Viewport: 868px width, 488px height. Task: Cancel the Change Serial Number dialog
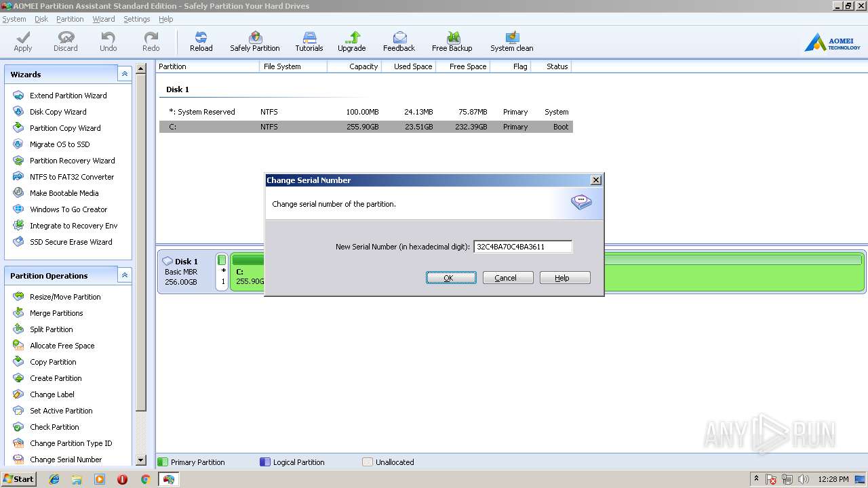click(508, 278)
